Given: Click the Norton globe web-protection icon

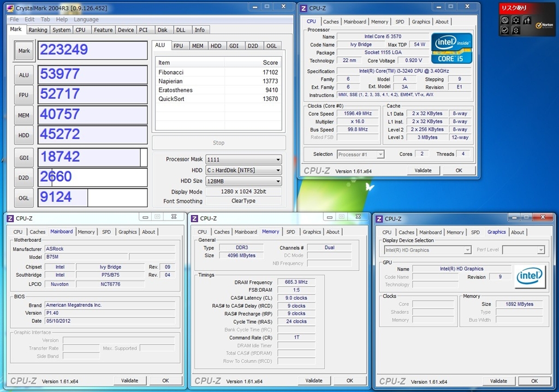Looking at the screenshot, I should (505, 20).
